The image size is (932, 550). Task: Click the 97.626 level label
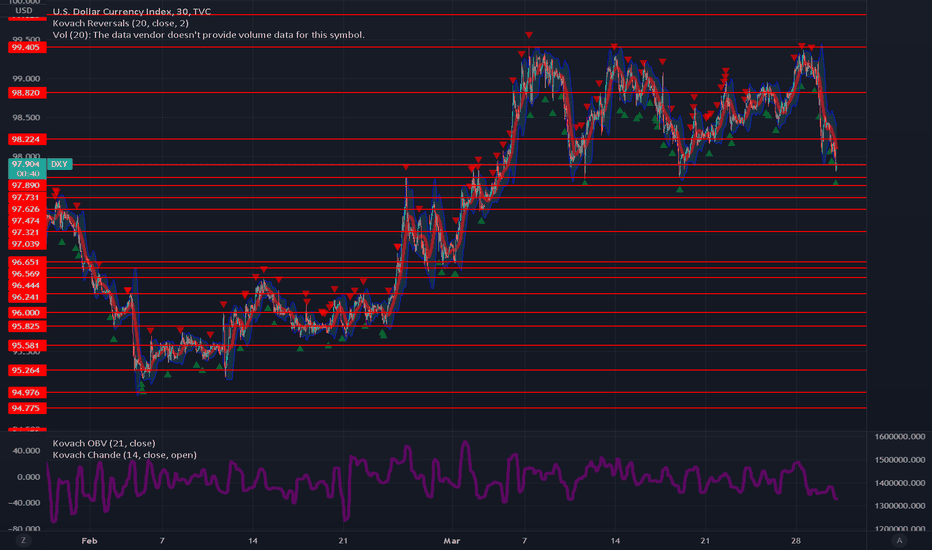(x=27, y=209)
